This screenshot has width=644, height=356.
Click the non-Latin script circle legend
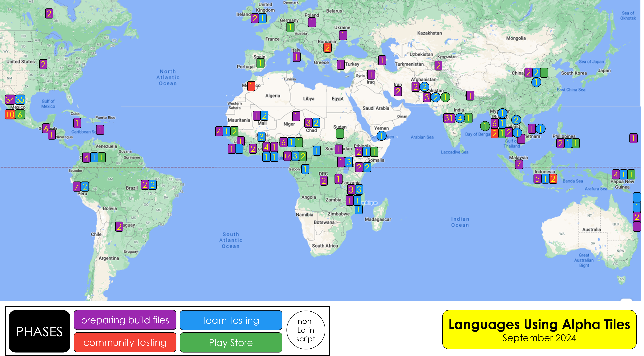tap(306, 330)
